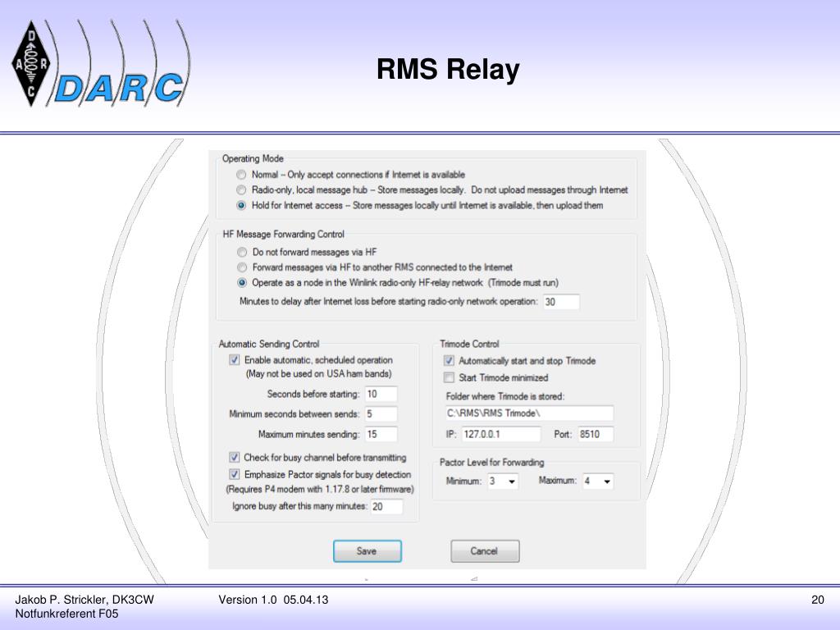Toggle Emphasize Pactor signals for busy detection
This screenshot has height=630, width=840.
234,475
